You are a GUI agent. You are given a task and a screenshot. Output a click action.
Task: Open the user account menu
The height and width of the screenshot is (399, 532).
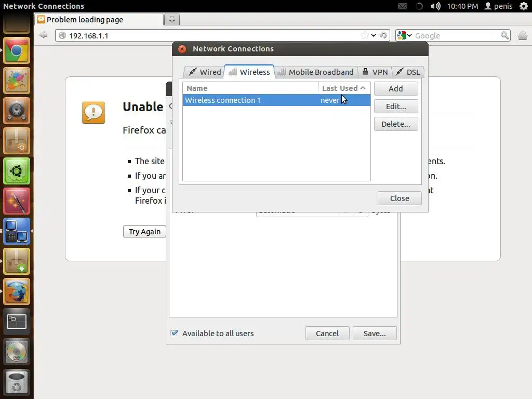(498, 6)
